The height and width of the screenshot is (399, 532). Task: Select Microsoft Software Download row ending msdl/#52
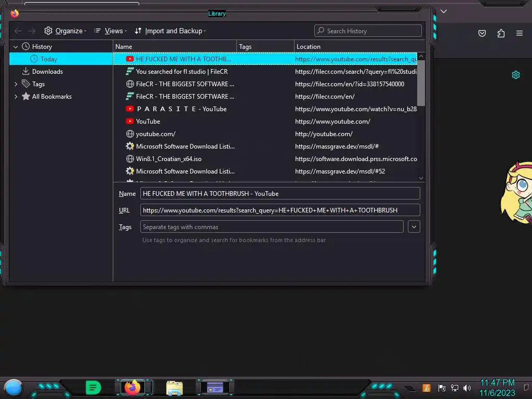tap(265, 171)
